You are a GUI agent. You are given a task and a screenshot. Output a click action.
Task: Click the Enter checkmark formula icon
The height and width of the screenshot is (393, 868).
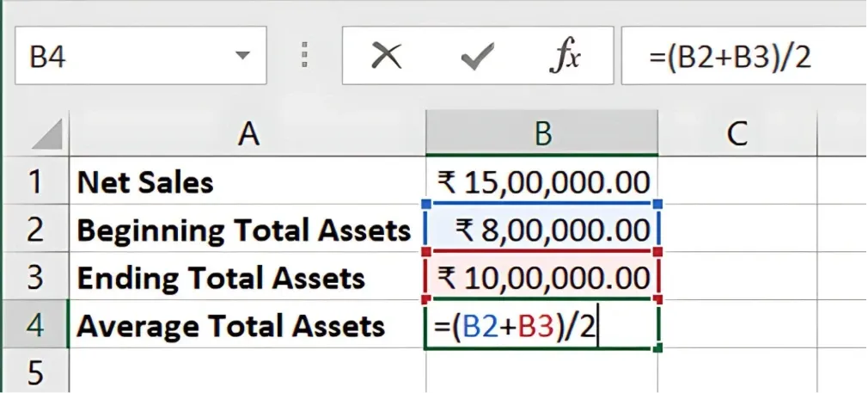(476, 57)
